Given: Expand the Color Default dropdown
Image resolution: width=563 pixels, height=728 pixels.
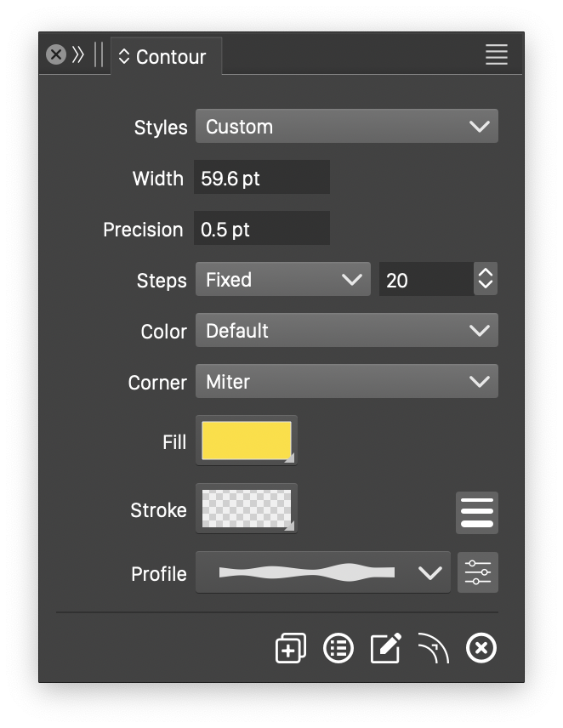Looking at the screenshot, I should click(346, 331).
